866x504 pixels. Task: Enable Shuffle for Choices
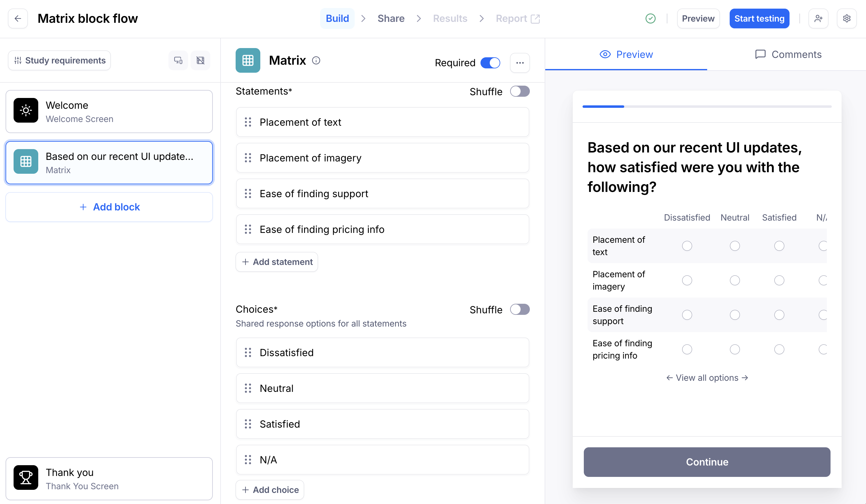click(519, 310)
